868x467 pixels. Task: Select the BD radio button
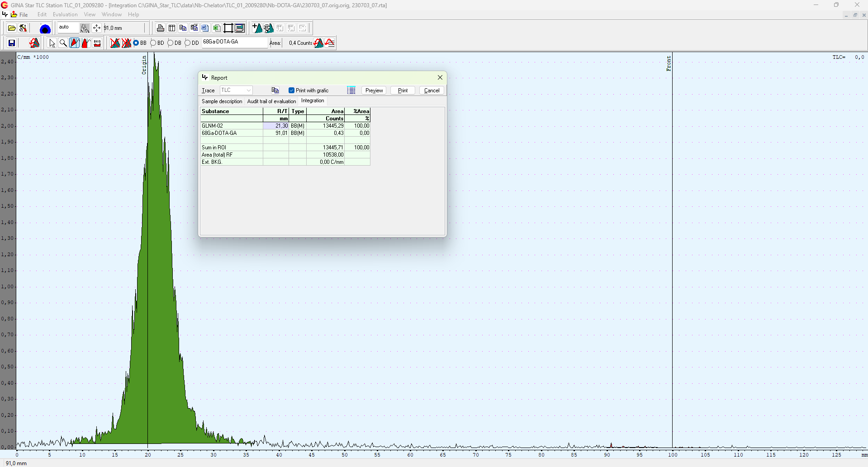click(x=154, y=43)
